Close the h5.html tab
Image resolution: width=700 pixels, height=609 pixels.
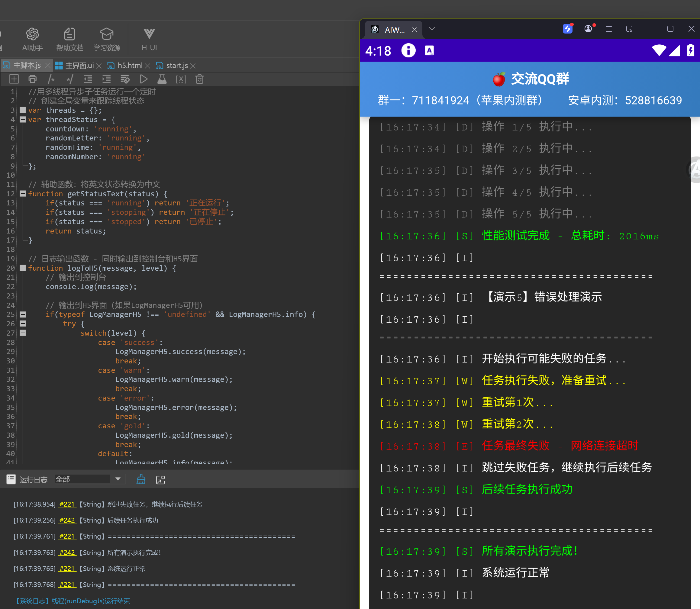point(147,66)
